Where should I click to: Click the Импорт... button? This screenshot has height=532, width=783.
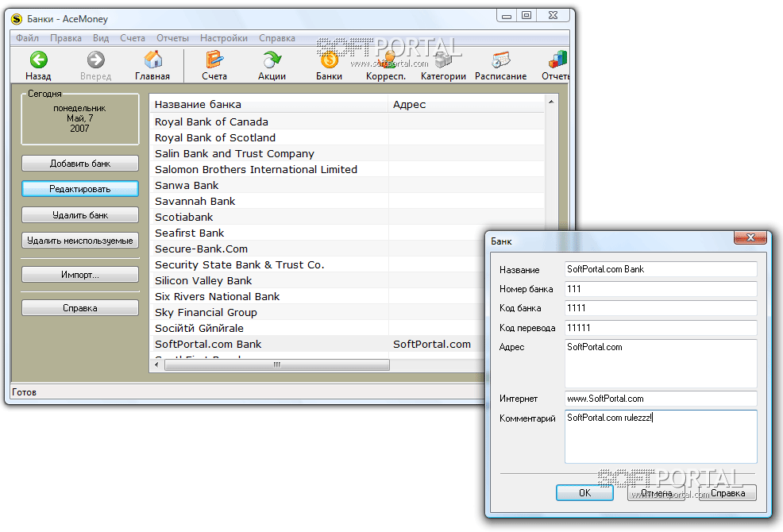point(80,274)
